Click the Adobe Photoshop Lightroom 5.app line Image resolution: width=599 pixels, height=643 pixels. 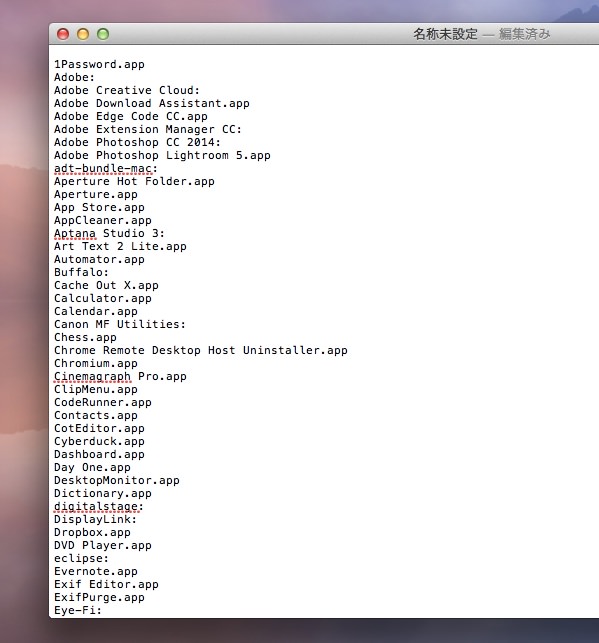click(x=162, y=155)
